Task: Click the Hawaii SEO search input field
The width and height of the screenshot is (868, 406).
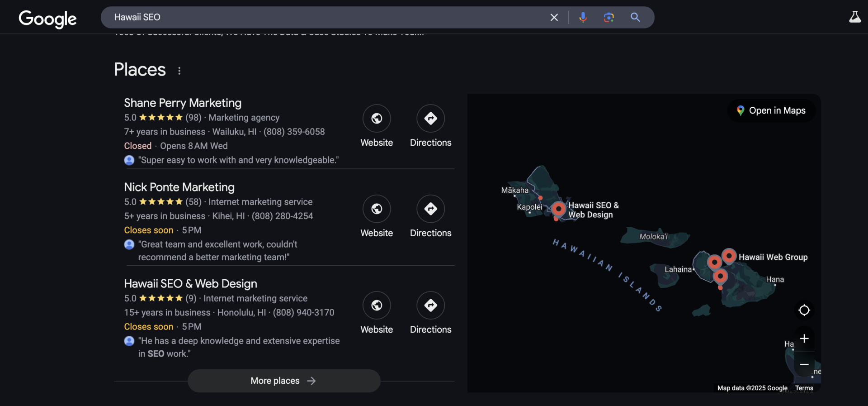Action: coord(325,17)
